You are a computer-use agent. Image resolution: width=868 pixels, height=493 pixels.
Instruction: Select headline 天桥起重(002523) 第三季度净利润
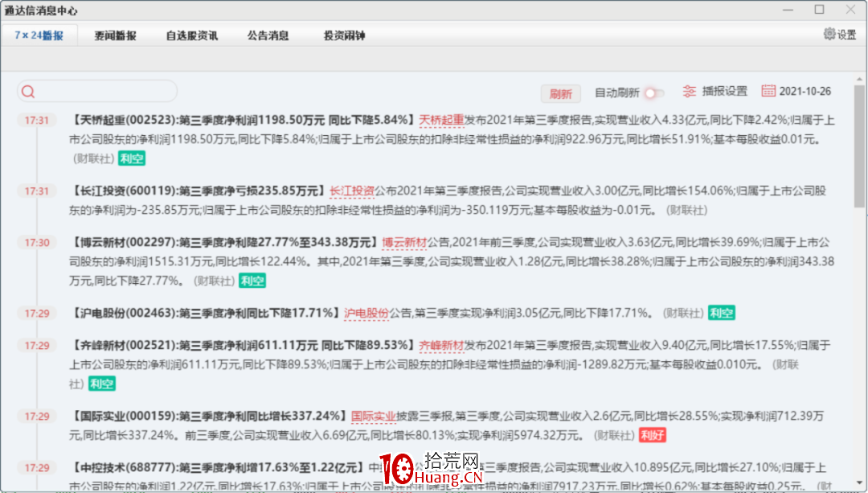pyautogui.click(x=243, y=120)
